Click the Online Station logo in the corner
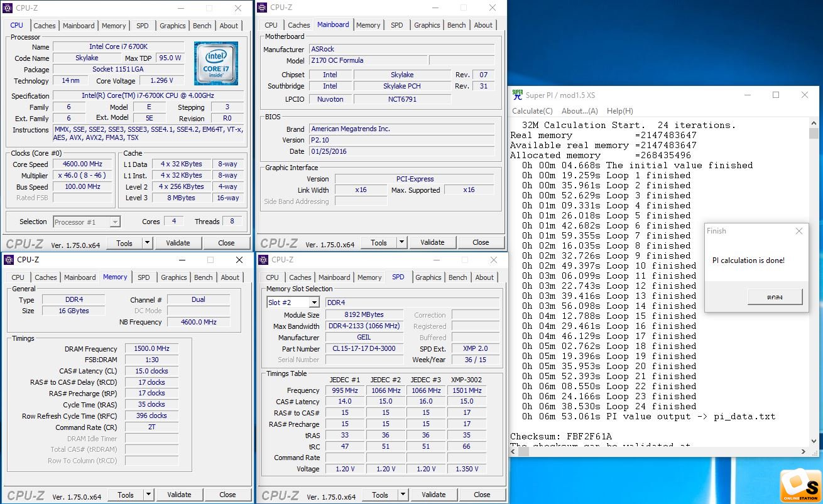Image resolution: width=823 pixels, height=504 pixels. pyautogui.click(x=800, y=486)
